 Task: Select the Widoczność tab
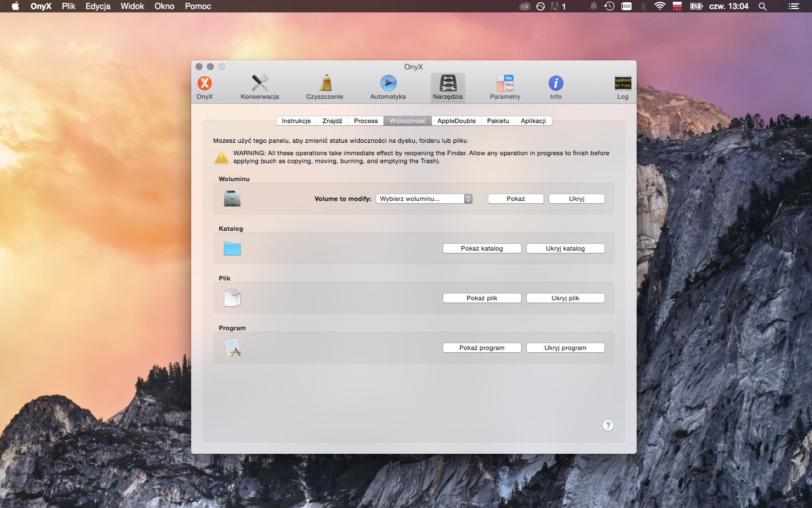point(408,121)
